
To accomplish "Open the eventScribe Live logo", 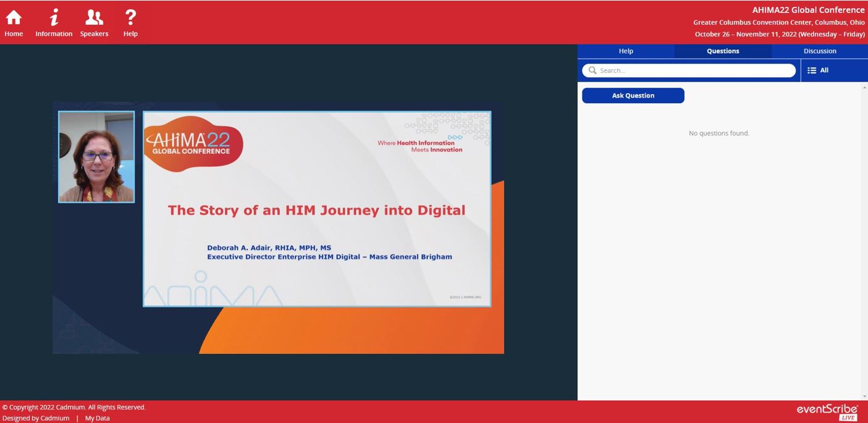I will tap(827, 412).
